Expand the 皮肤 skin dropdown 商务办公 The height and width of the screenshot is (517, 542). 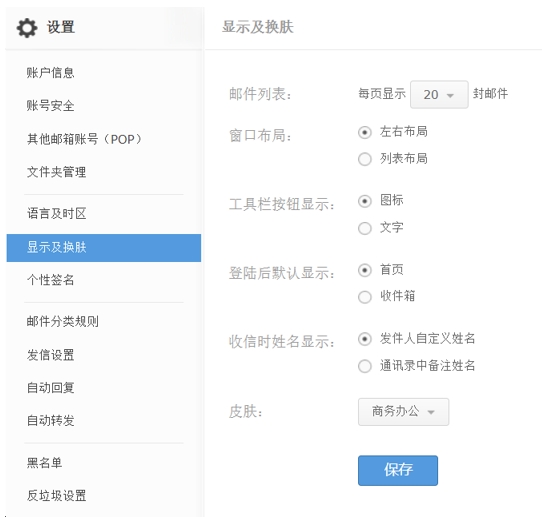click(403, 412)
